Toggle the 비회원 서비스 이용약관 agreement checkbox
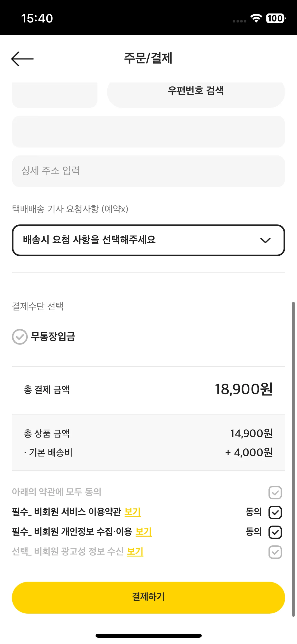Viewport: 297px width, 644px height. 275,512
